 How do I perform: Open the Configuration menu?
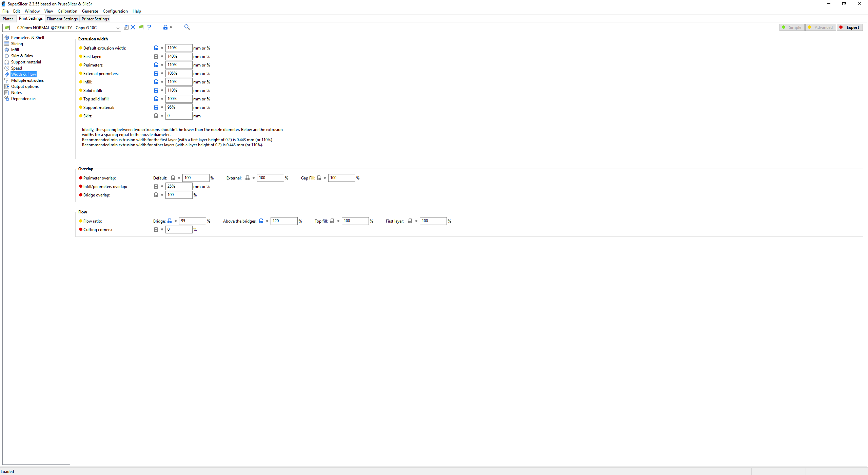(x=115, y=11)
